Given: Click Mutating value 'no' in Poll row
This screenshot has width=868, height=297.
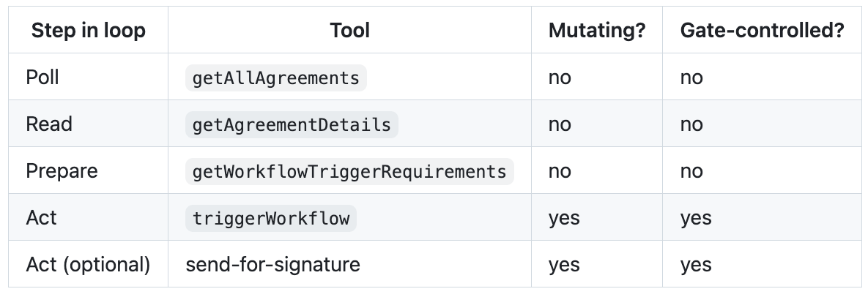Looking at the screenshot, I should (x=560, y=78).
